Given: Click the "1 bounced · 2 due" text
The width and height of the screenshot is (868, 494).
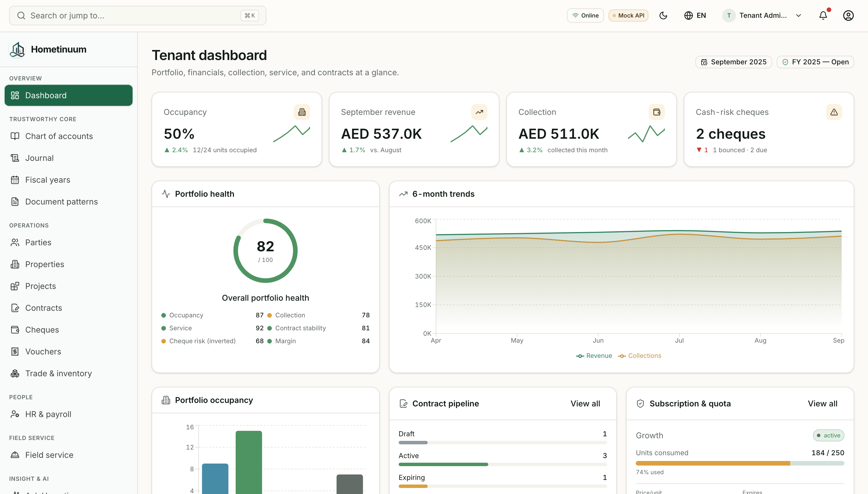Looking at the screenshot, I should 740,150.
